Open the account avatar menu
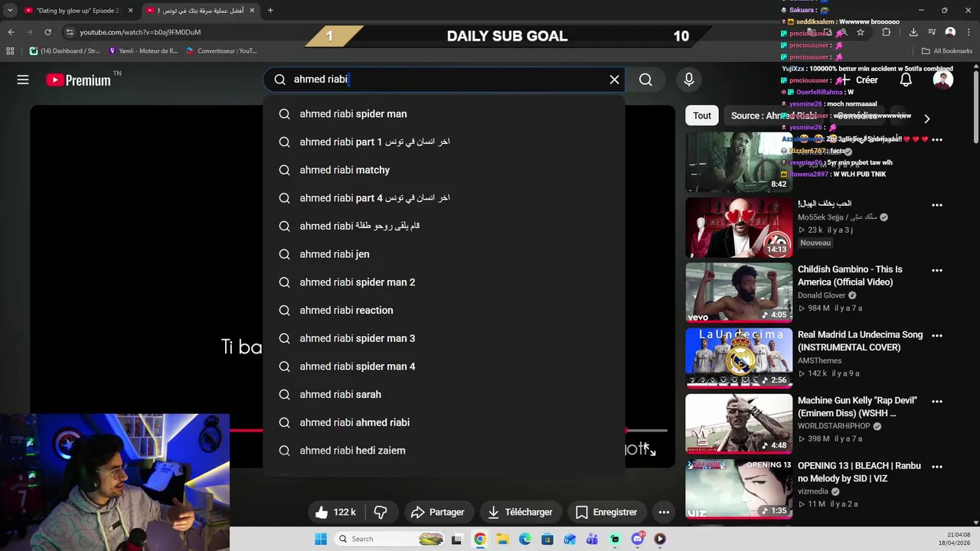Screen dimensions: 980x551 pyautogui.click(x=943, y=80)
